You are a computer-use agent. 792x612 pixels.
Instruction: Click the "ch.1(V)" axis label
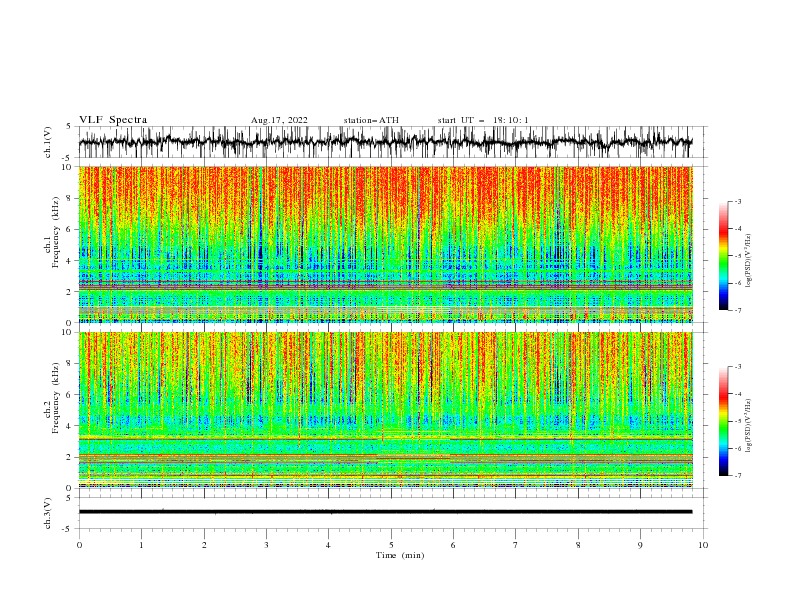tap(48, 142)
